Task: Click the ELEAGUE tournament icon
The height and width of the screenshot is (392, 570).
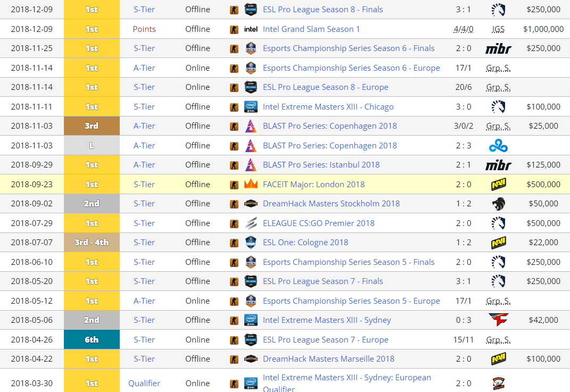Action: (251, 223)
